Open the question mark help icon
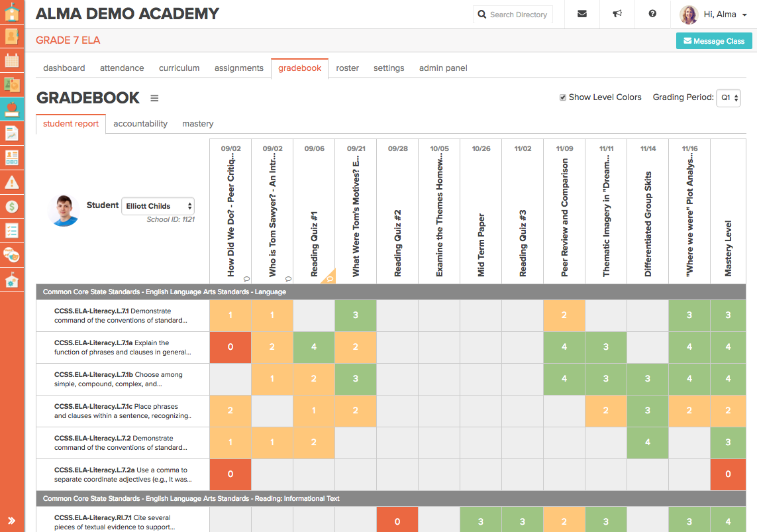Screen dimensions: 757x532 [652, 14]
